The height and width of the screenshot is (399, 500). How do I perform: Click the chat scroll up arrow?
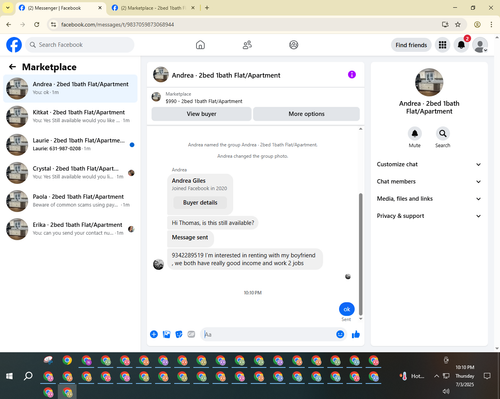(360, 129)
